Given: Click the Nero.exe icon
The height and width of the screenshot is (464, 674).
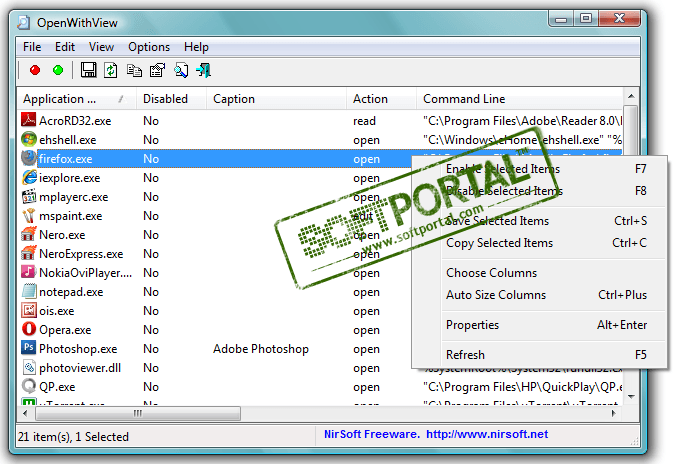Looking at the screenshot, I should (x=28, y=234).
